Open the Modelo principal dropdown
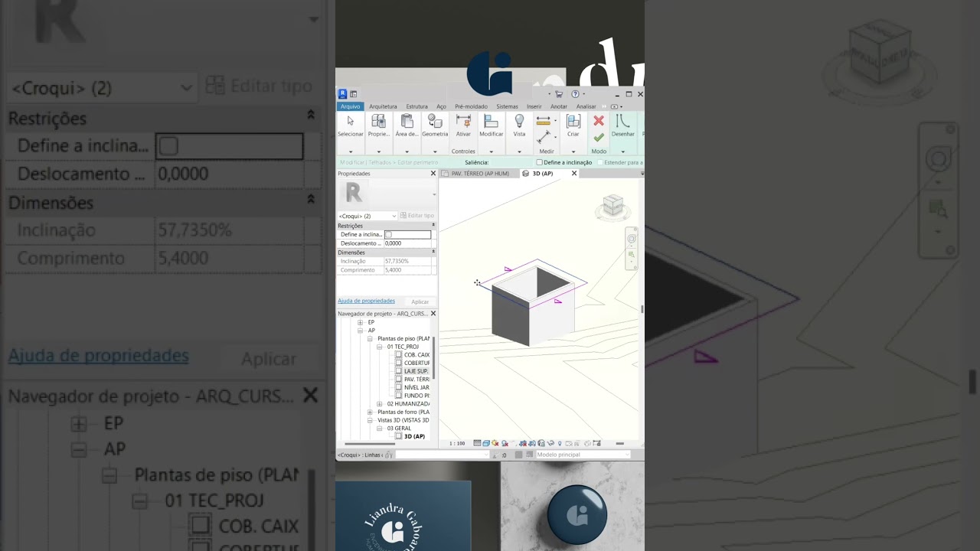This screenshot has height=551, width=980. tap(583, 455)
